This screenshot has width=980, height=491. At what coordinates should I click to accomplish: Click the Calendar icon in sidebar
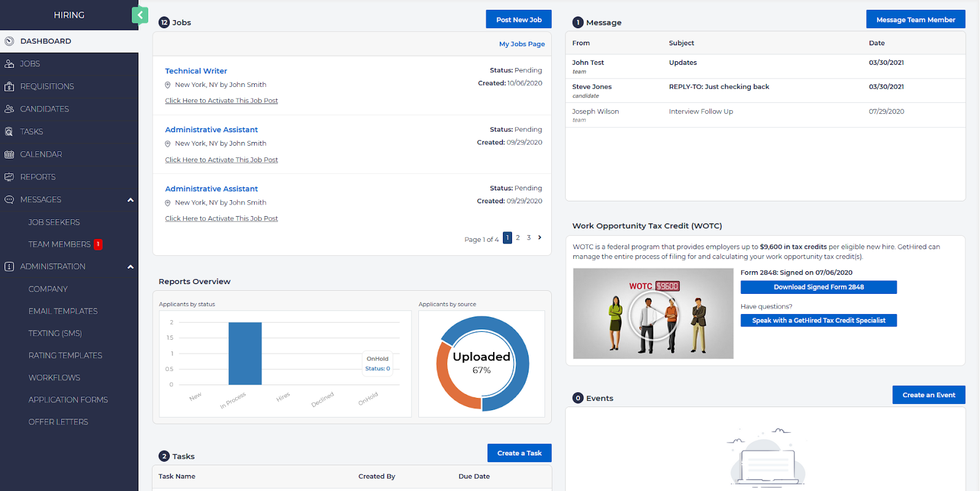pyautogui.click(x=9, y=154)
